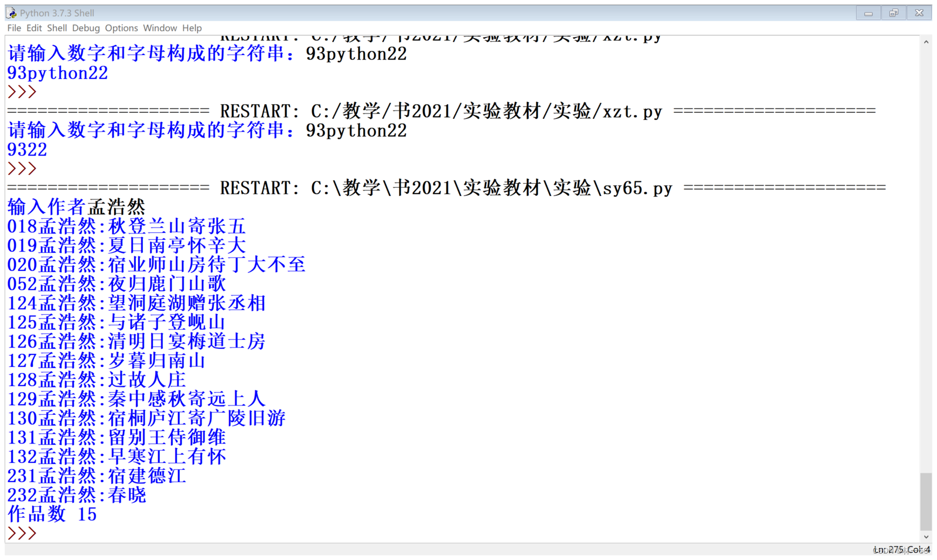The height and width of the screenshot is (560, 937).
Task: Open the Debug menu
Action: pyautogui.click(x=86, y=28)
